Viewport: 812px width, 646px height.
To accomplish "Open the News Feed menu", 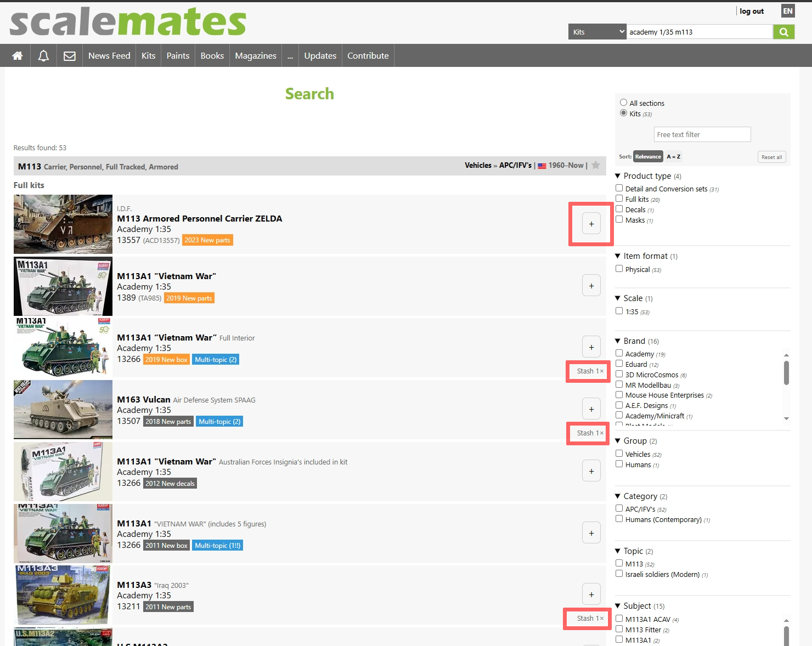I will (x=109, y=55).
